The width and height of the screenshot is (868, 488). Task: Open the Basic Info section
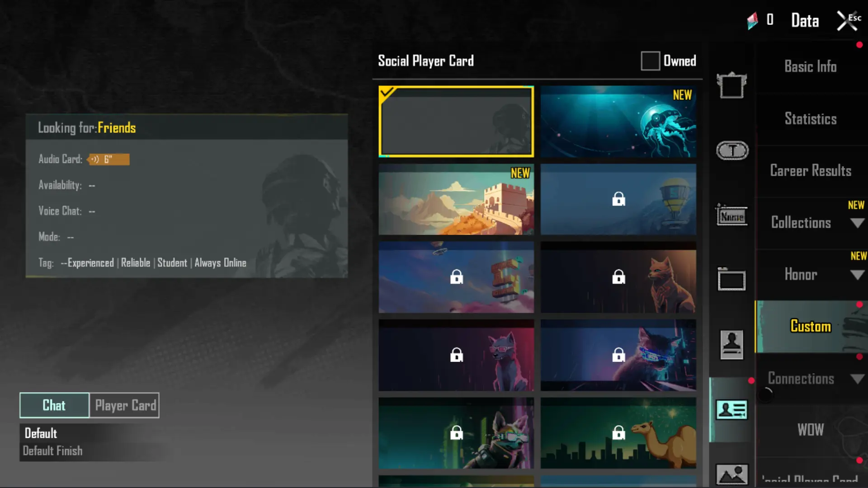pos(811,67)
